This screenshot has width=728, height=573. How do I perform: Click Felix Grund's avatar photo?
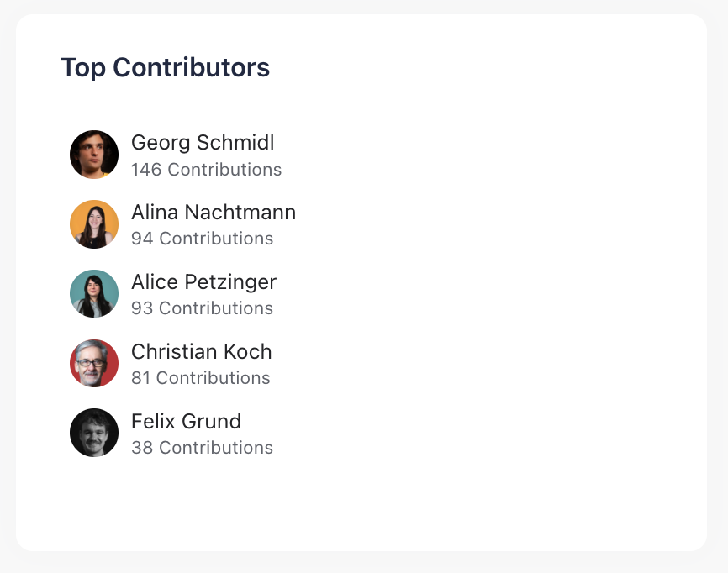(x=94, y=433)
